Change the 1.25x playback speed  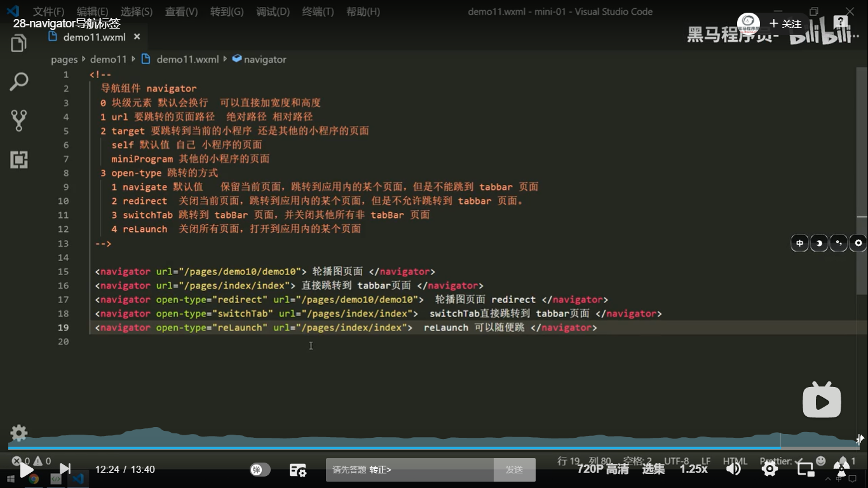click(694, 469)
